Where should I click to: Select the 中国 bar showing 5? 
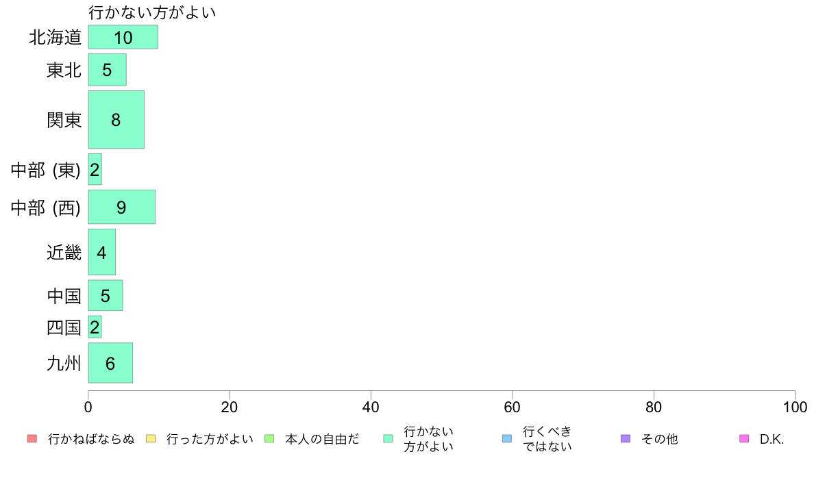(x=106, y=295)
